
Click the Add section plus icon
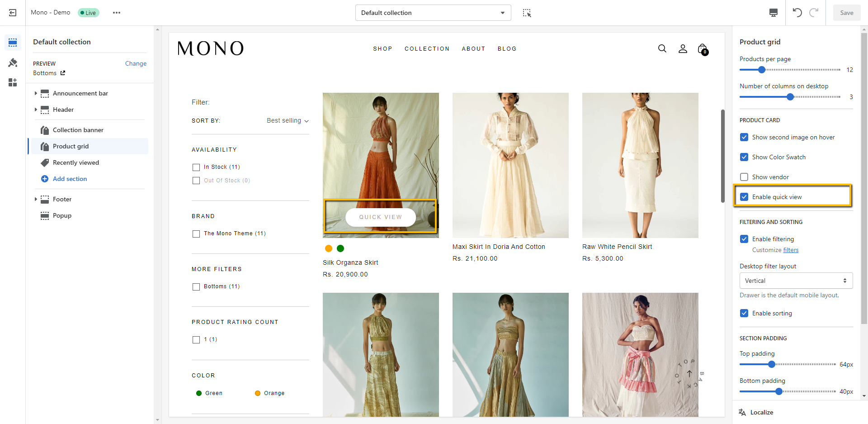45,179
